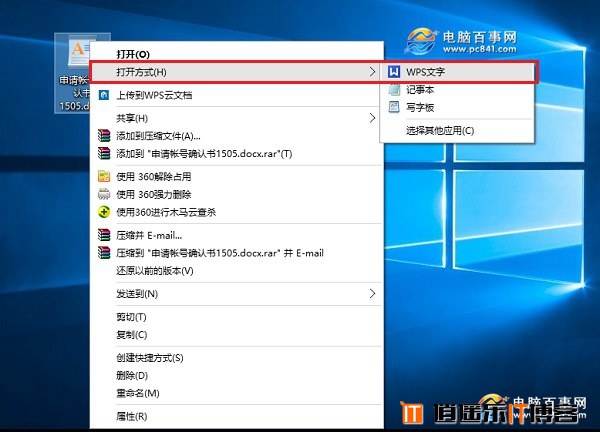Click WinRAR icon beside 添加到压缩文件(A)...
Image resolution: width=600 pixels, height=432 pixels.
click(x=104, y=136)
